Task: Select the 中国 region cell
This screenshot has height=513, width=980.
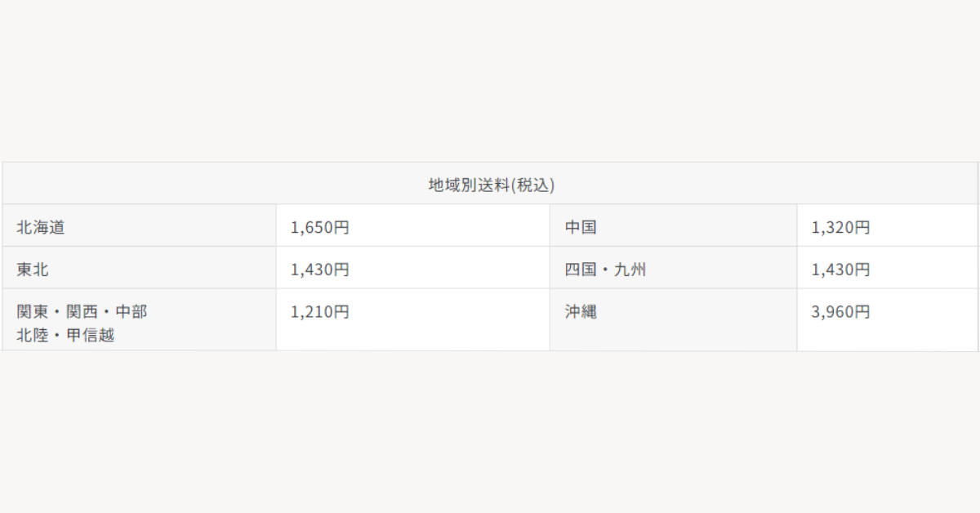Action: (673, 226)
